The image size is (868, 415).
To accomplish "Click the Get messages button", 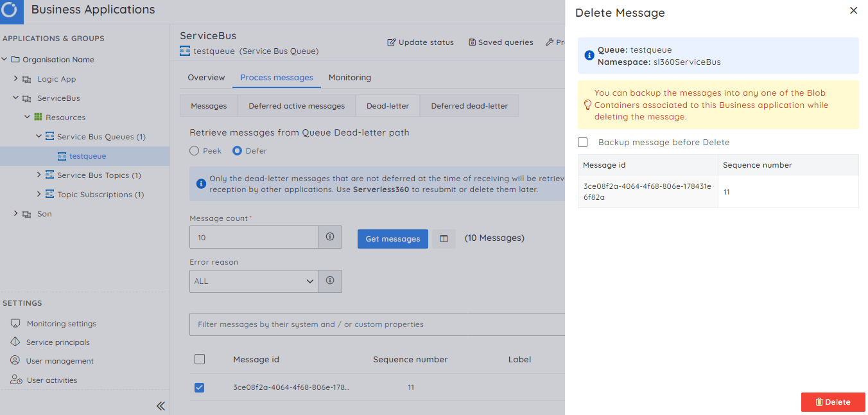I will (x=392, y=238).
